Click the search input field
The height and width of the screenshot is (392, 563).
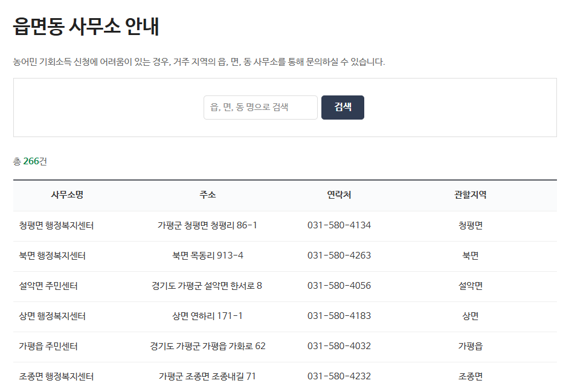(x=260, y=107)
